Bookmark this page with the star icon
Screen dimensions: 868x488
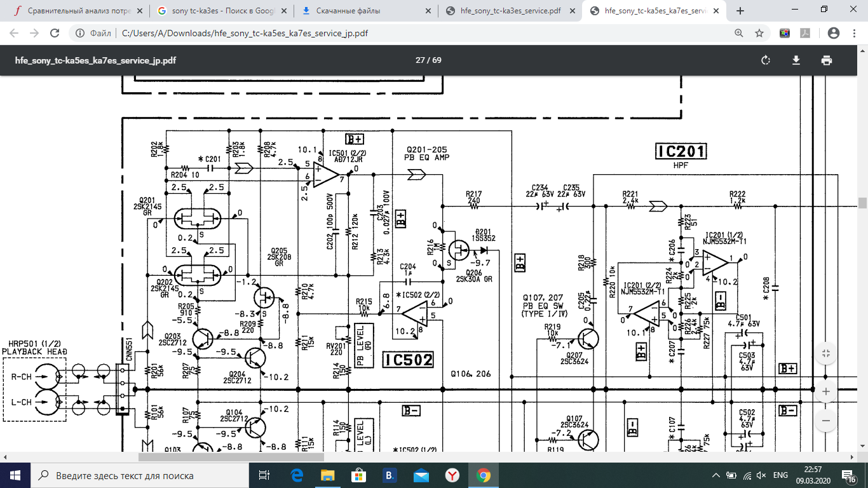click(x=759, y=33)
